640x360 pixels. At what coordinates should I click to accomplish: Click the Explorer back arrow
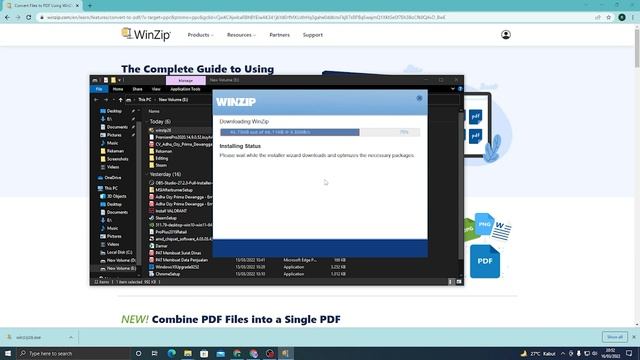coord(96,100)
